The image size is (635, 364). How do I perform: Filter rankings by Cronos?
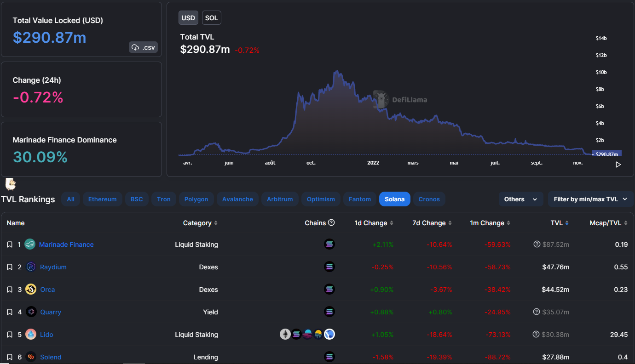pos(429,199)
